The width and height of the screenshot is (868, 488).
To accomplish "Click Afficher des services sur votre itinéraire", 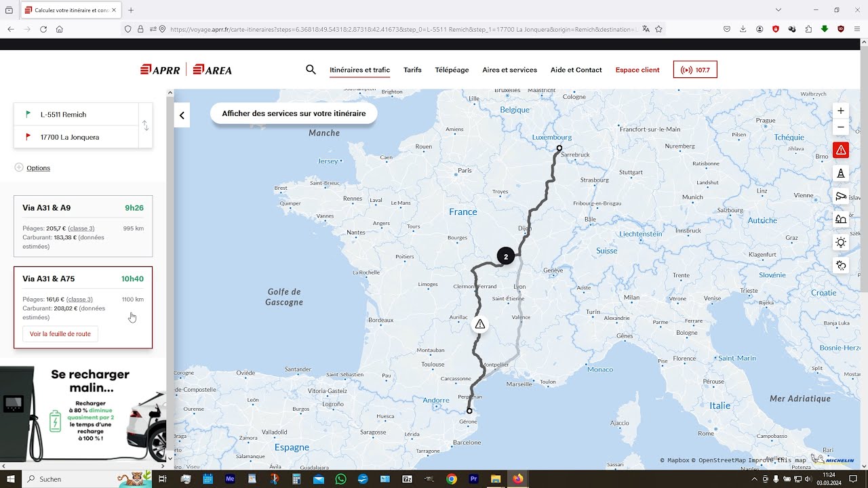I will click(294, 114).
